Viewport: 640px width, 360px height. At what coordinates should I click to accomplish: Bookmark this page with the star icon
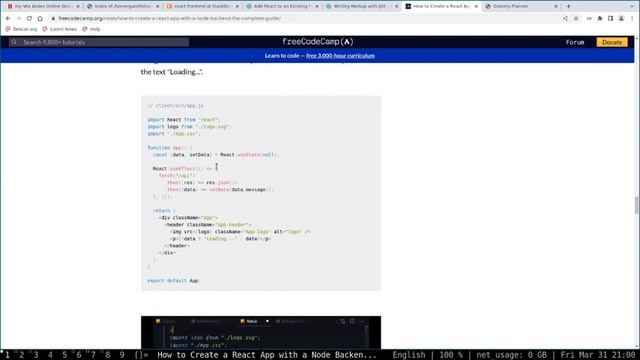(576, 18)
